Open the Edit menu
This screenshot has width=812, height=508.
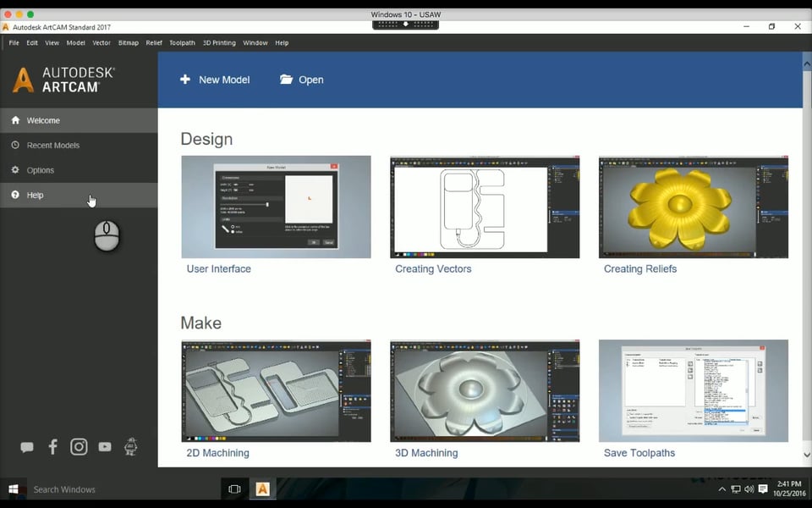(32, 43)
